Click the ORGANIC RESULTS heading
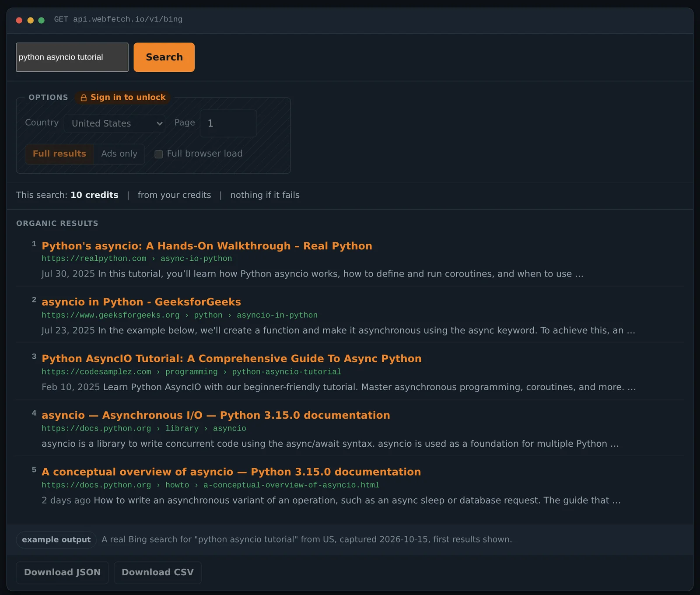The width and height of the screenshot is (700, 595). pos(57,223)
